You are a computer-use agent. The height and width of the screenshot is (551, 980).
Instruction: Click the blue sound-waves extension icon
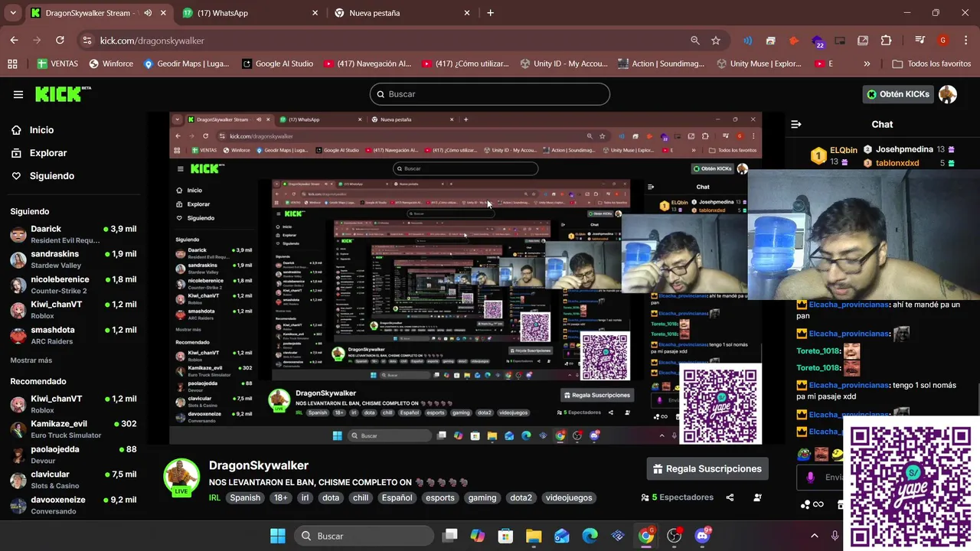[x=747, y=41]
